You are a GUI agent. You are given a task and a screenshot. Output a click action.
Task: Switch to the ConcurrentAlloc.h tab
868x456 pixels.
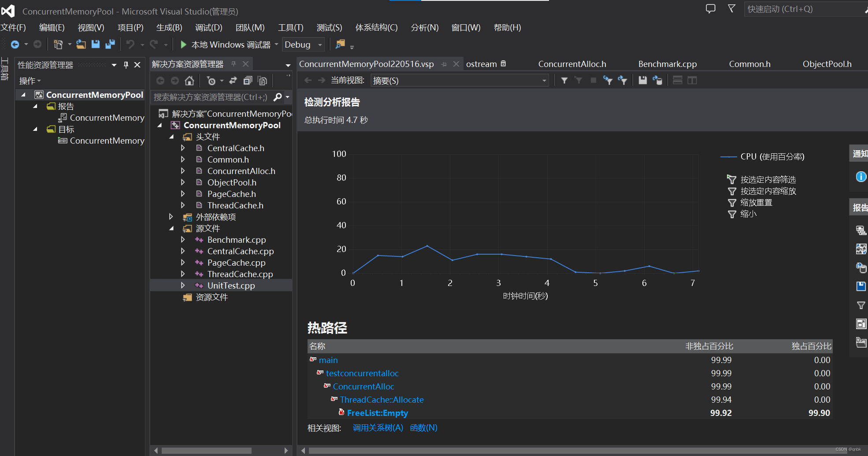[x=572, y=64]
